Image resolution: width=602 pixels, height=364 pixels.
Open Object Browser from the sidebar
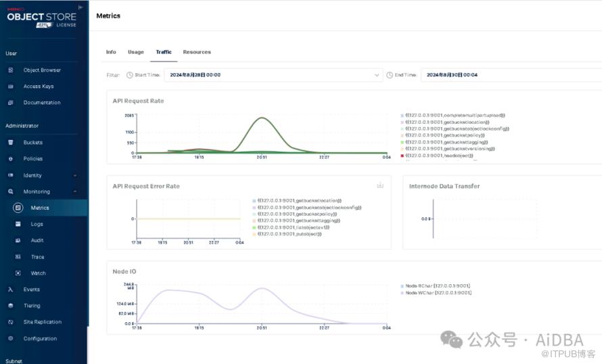(41, 70)
